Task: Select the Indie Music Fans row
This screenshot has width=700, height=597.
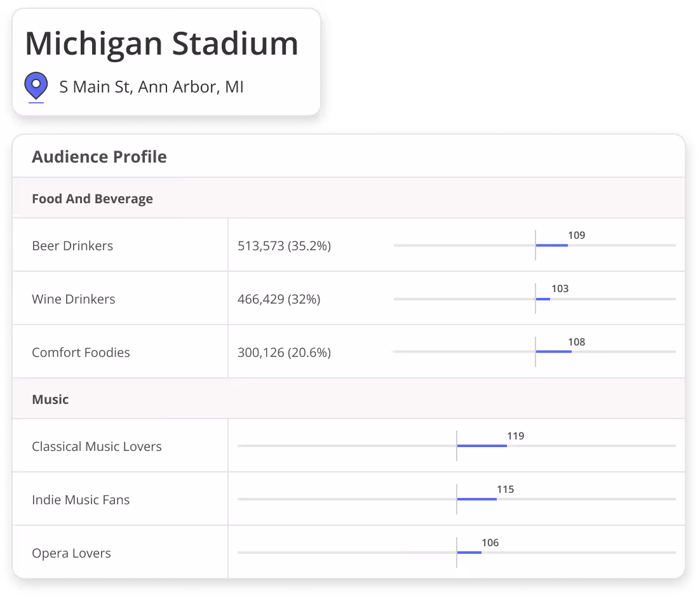Action: click(x=81, y=499)
